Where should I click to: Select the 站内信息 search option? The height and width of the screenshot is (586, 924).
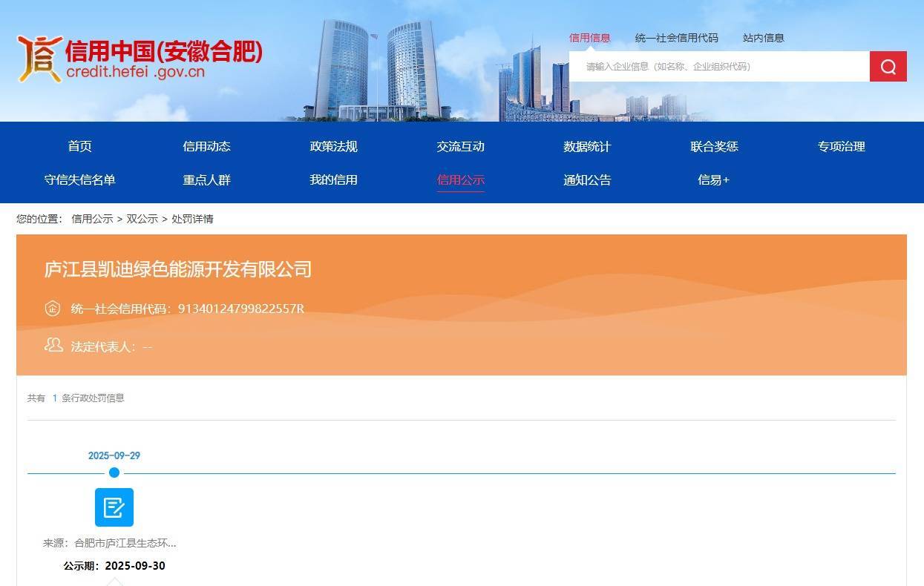pos(764,38)
